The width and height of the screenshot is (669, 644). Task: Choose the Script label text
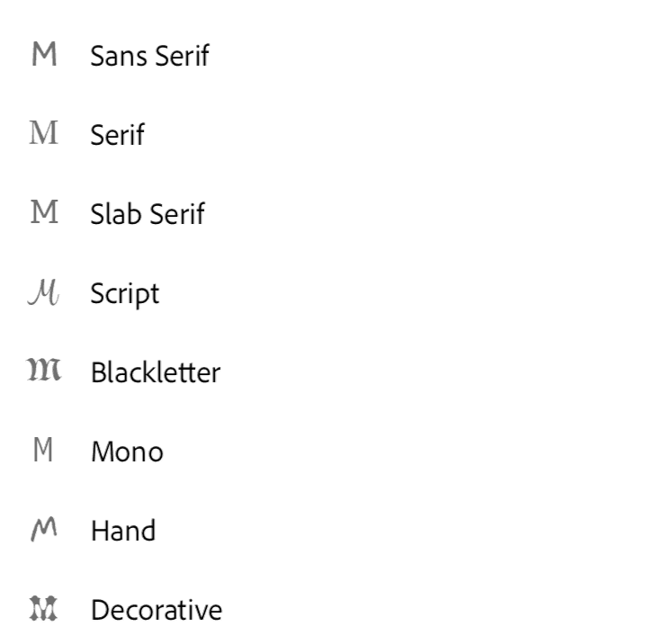(x=124, y=294)
